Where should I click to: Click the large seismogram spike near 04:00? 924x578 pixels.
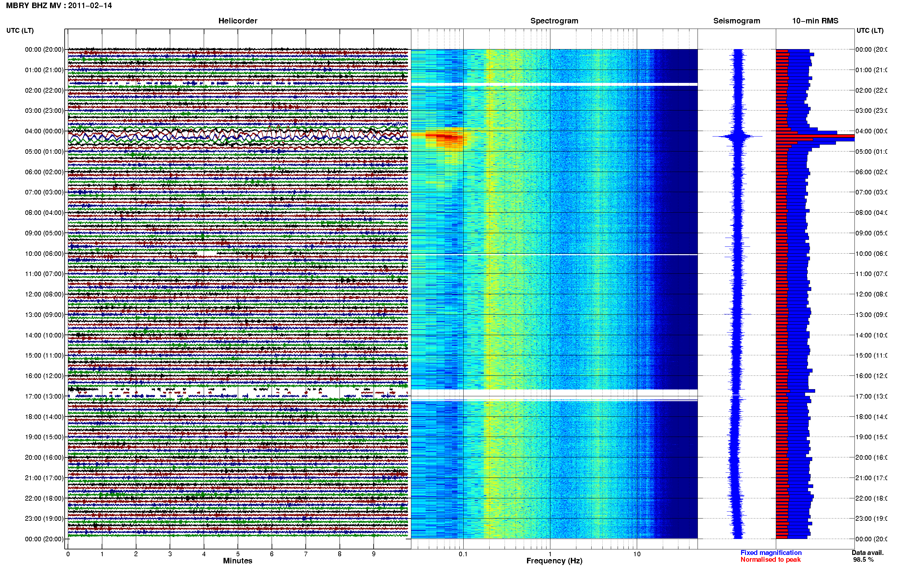(x=738, y=136)
